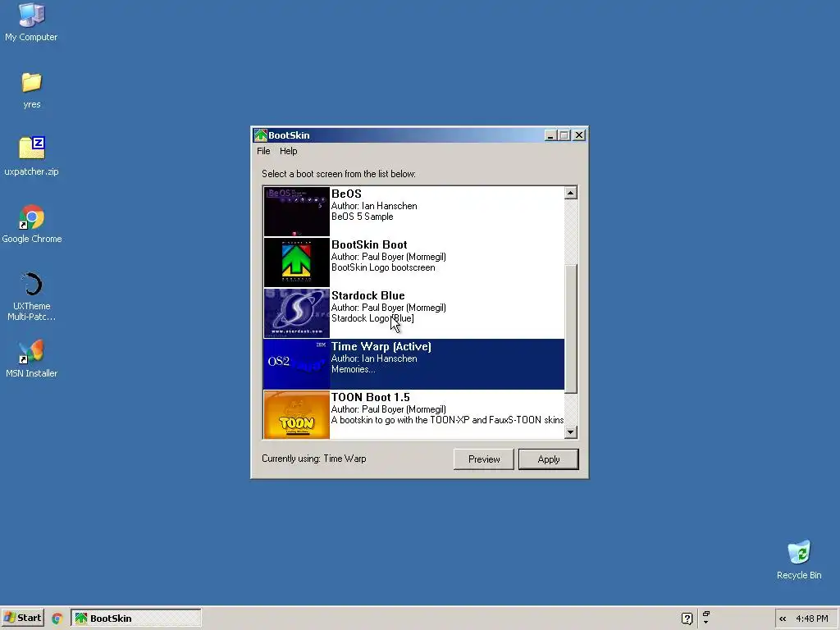Click 'Author: Ian Hanschen' under BeOS

coord(374,206)
